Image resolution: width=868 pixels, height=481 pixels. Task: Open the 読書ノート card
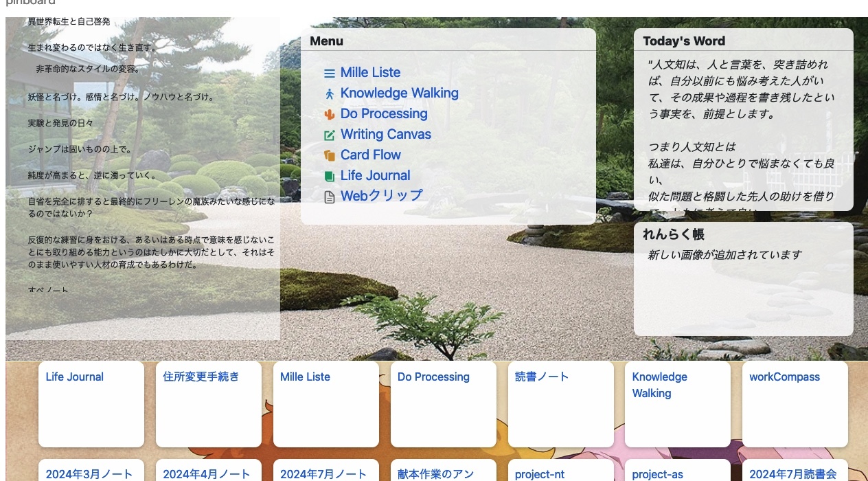tap(561, 405)
